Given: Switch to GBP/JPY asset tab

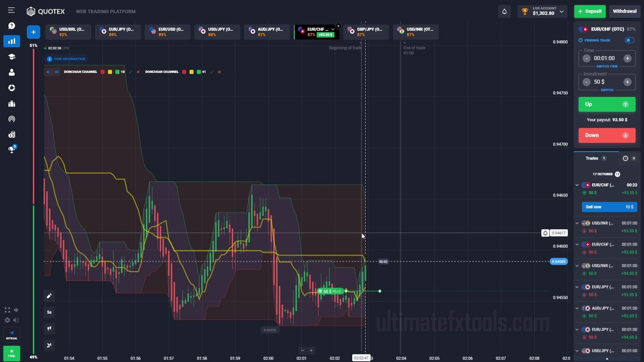Looking at the screenshot, I should [366, 32].
